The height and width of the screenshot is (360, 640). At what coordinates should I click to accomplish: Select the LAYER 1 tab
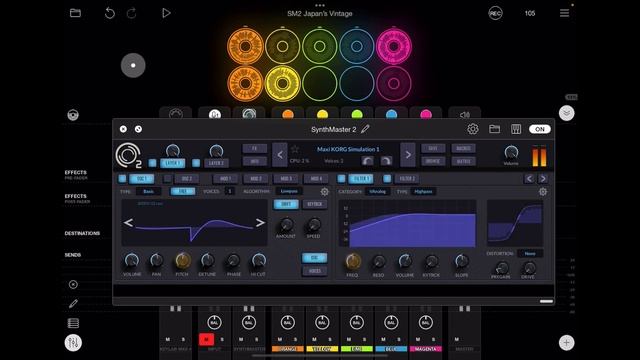click(x=173, y=163)
